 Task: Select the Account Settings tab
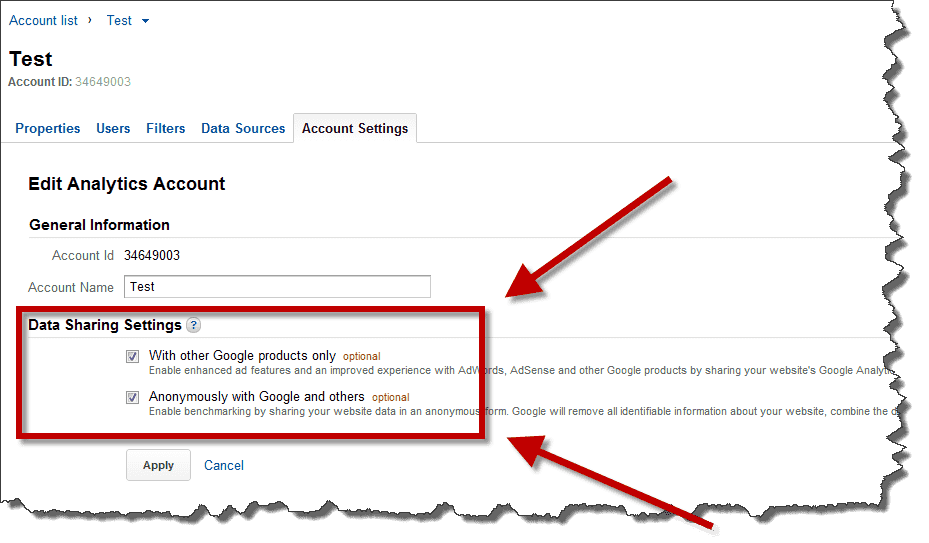pyautogui.click(x=355, y=129)
